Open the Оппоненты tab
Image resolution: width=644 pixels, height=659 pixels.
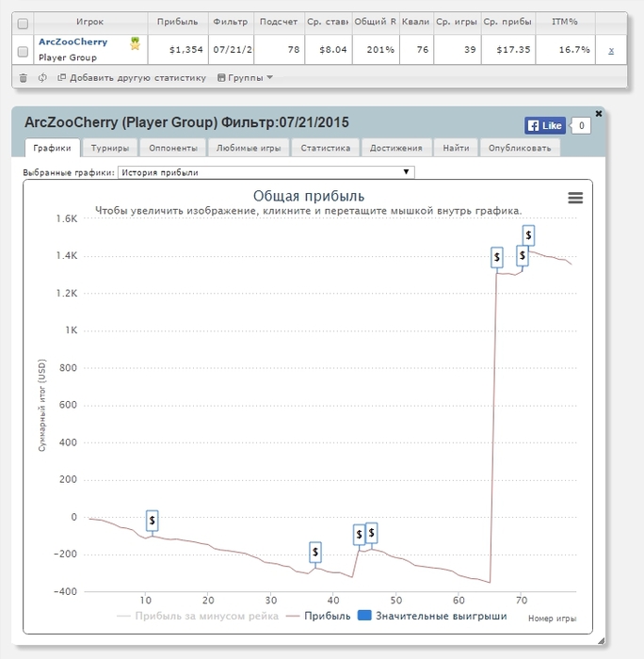click(173, 148)
